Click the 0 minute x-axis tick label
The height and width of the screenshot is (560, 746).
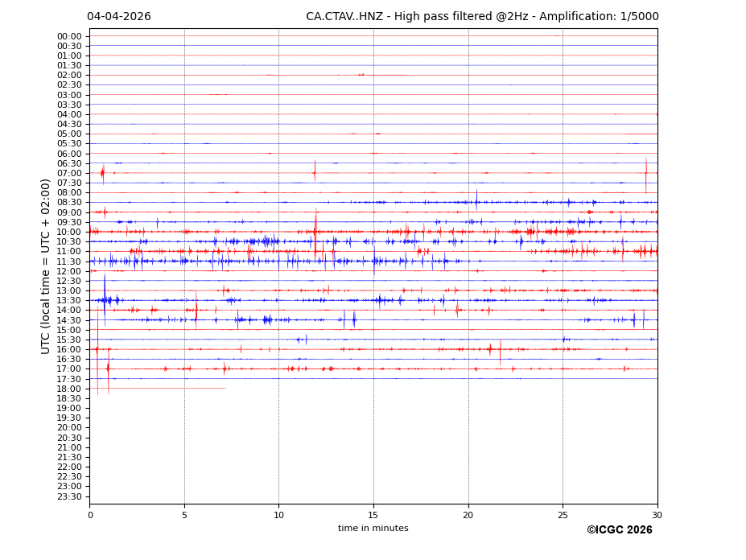pyautogui.click(x=90, y=515)
